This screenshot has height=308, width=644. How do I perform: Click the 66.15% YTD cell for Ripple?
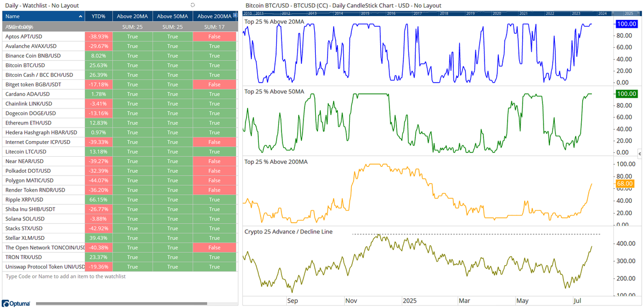point(98,199)
